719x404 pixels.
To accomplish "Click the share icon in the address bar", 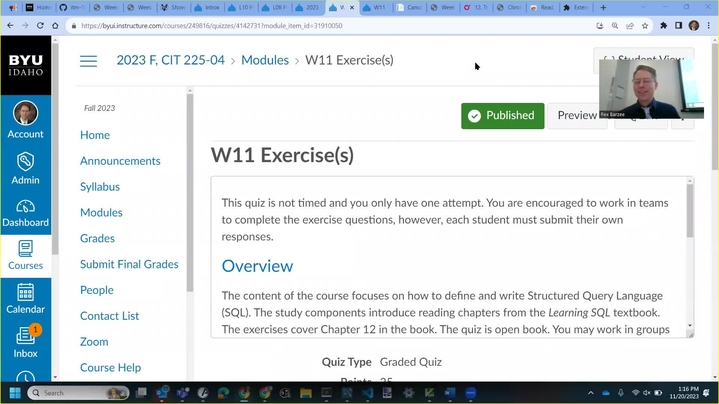I will 630,26.
